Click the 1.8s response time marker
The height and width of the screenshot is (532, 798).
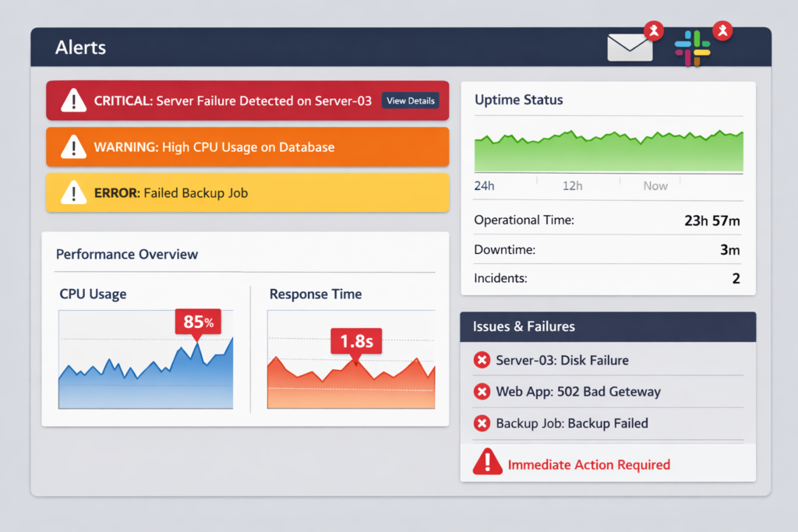[x=355, y=341]
